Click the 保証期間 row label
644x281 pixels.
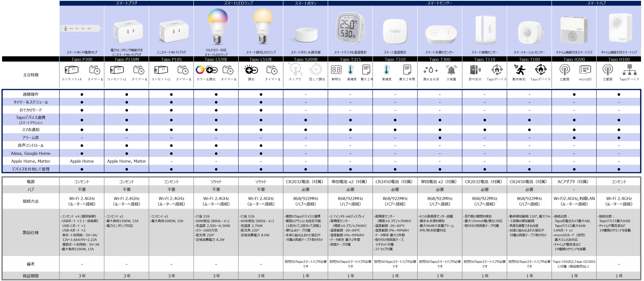click(x=30, y=276)
